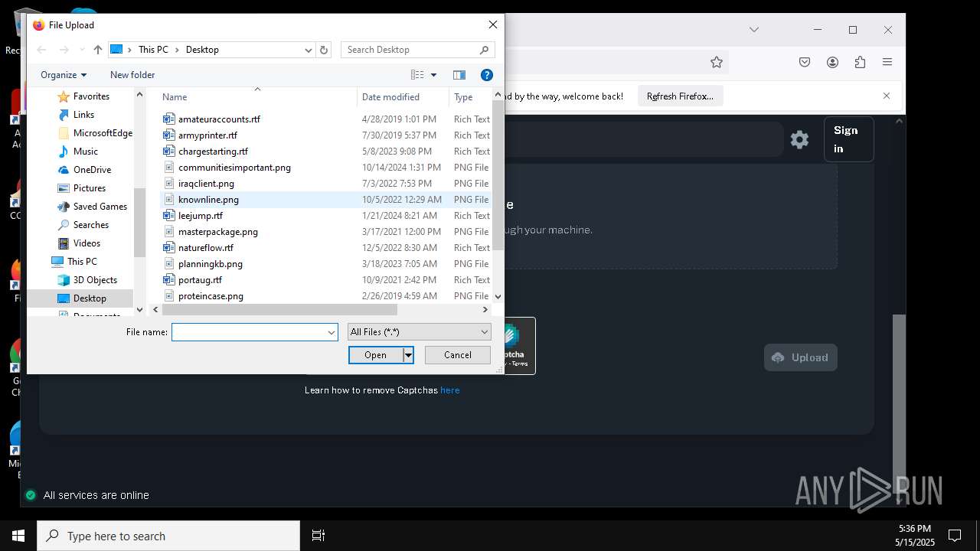Open OneDrive in navigation pane
Viewport: 980px width, 551px height.
[x=92, y=170]
